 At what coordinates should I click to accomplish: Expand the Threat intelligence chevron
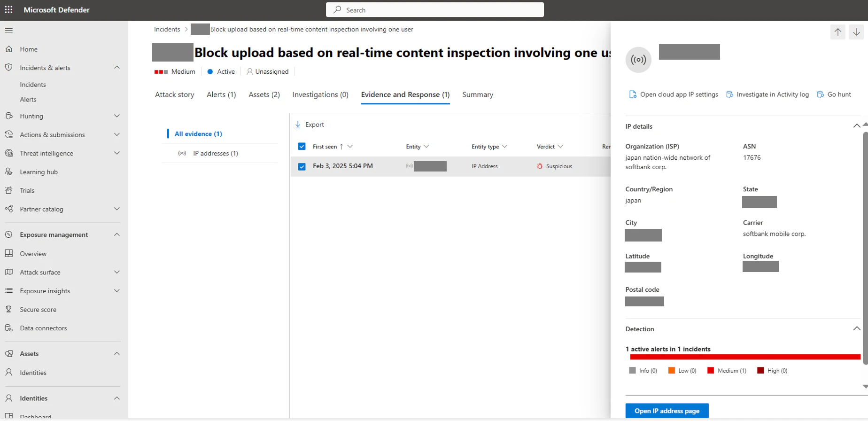[117, 153]
